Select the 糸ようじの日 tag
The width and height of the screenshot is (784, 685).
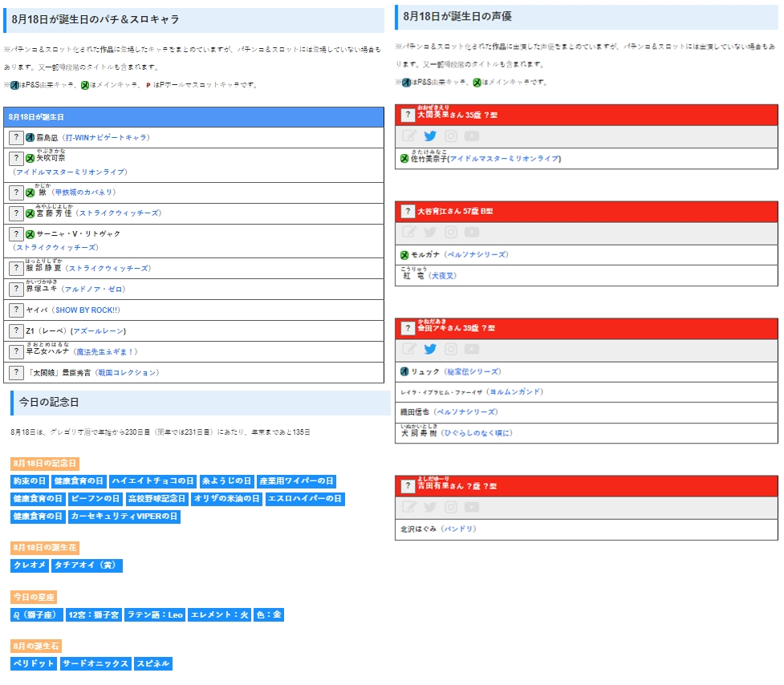[226, 481]
